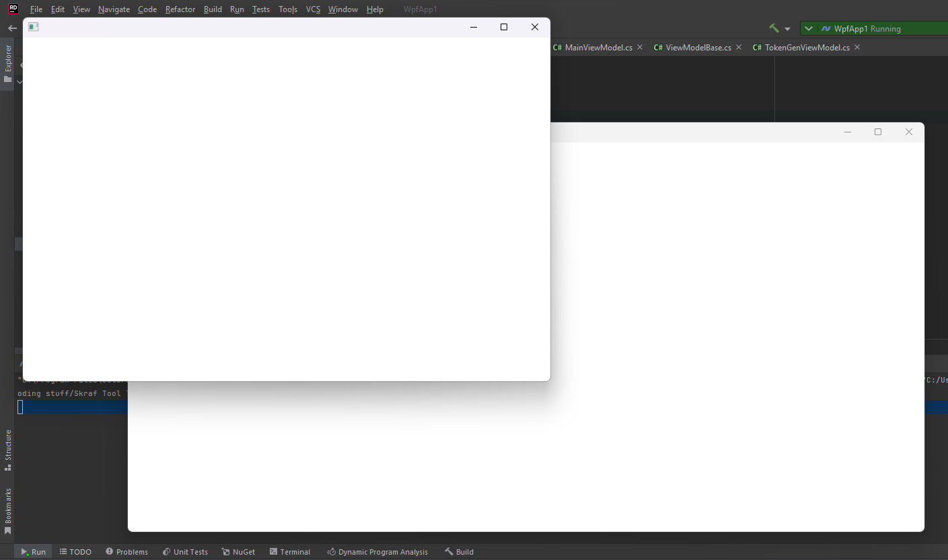Maximize the front WPF window

click(504, 27)
